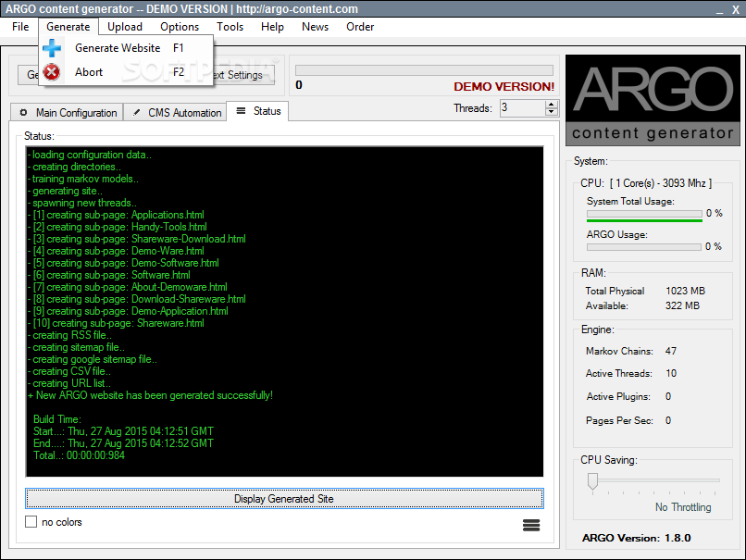This screenshot has height=560, width=746.
Task: Open the News menu
Action: tap(315, 27)
